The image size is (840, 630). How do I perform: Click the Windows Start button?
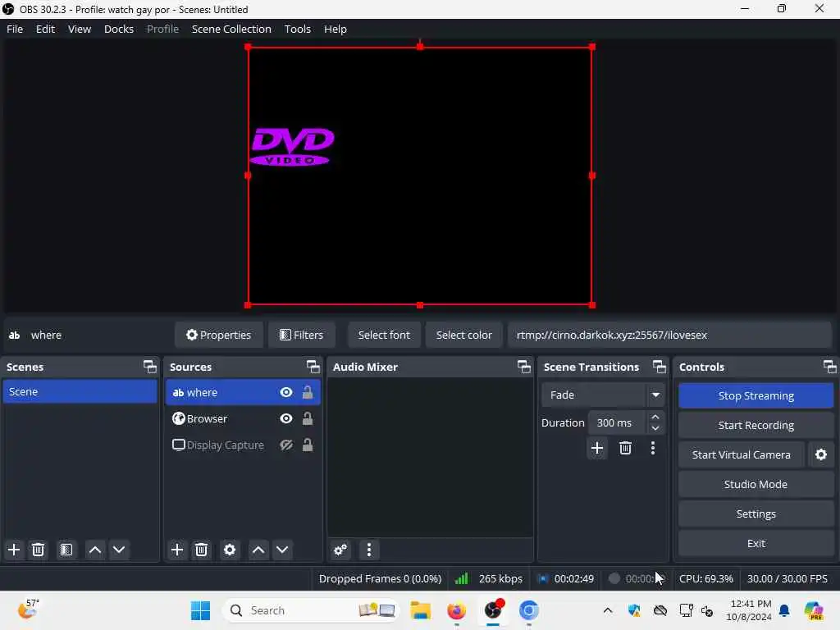click(x=200, y=610)
